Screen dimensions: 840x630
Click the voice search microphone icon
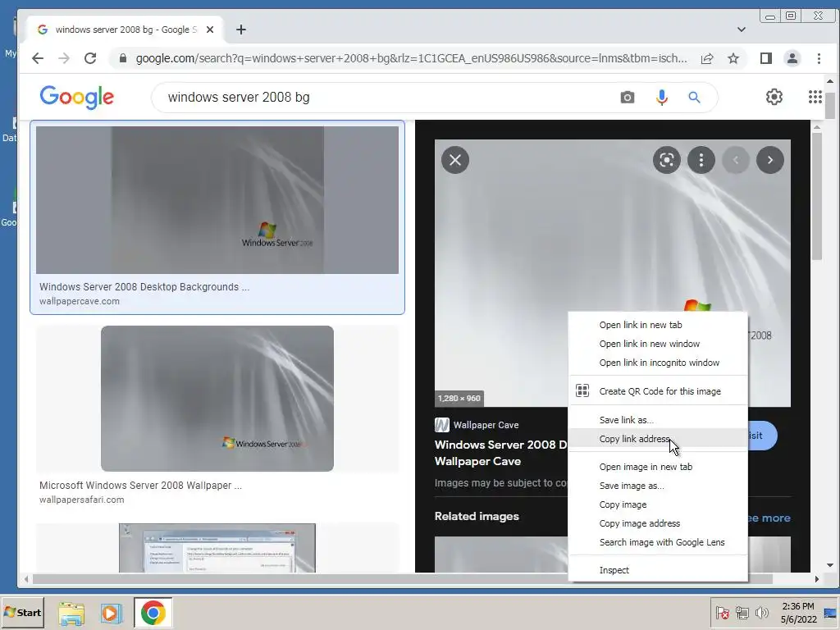tap(662, 98)
